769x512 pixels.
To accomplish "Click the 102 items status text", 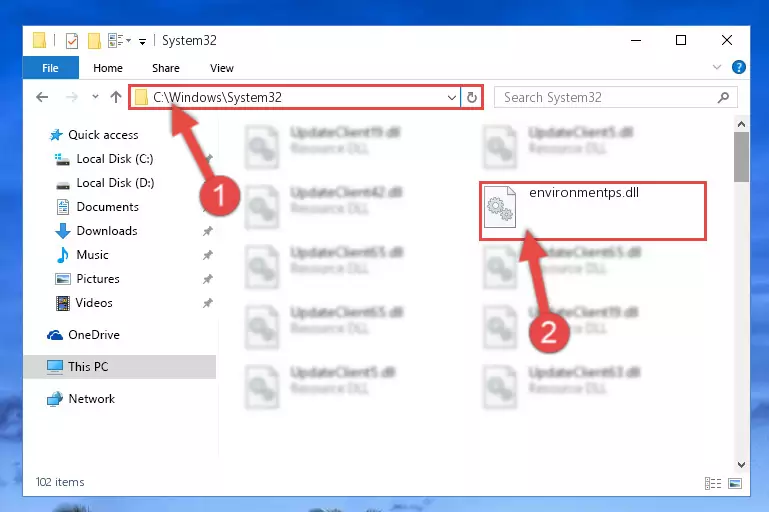I will [60, 482].
